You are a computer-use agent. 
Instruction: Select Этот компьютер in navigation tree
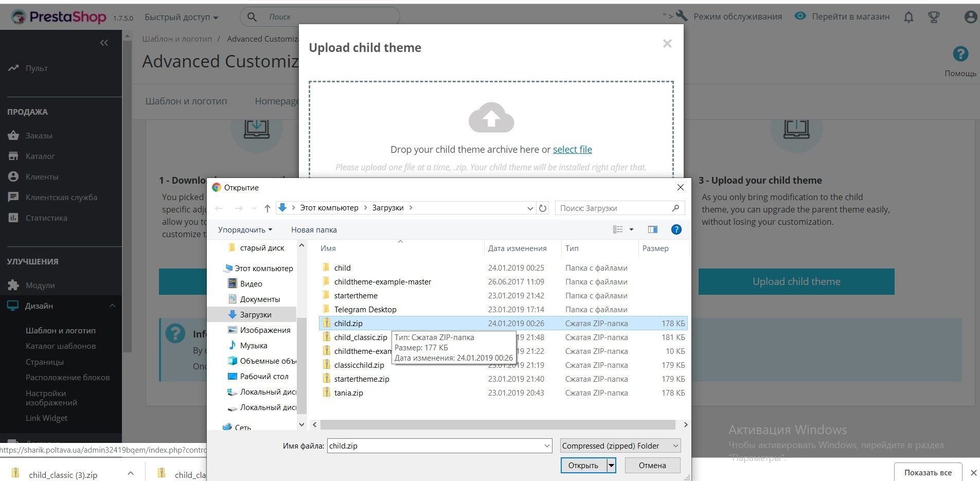click(x=259, y=268)
